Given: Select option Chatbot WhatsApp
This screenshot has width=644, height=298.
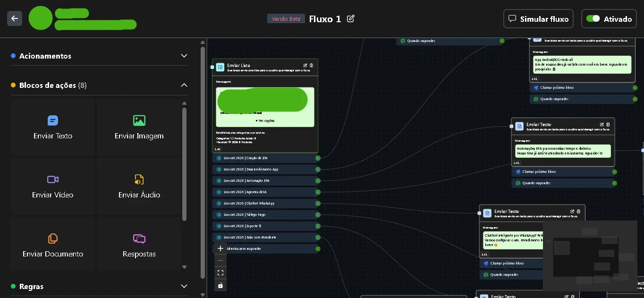Looking at the screenshot, I should pyautogui.click(x=266, y=204).
